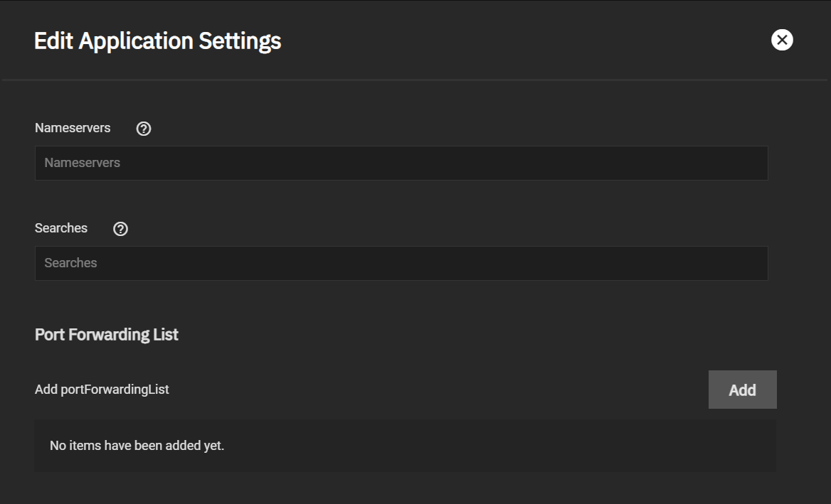
Task: Focus the Nameservers input field
Action: click(401, 163)
